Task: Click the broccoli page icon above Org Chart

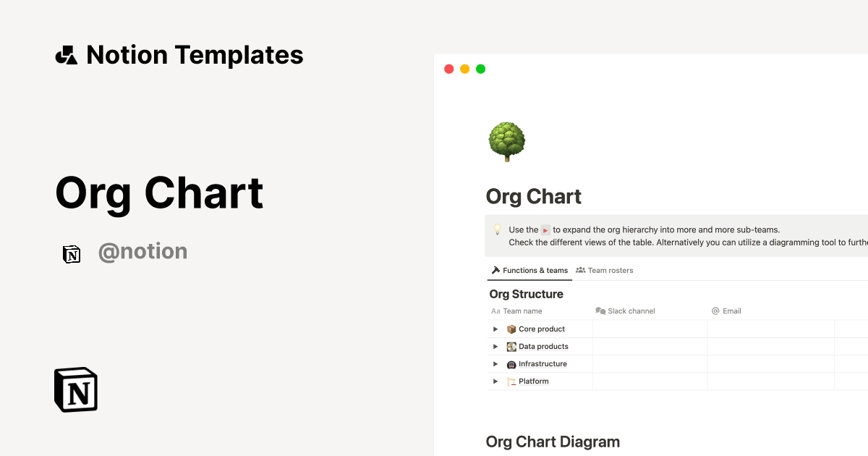Action: 506,140
